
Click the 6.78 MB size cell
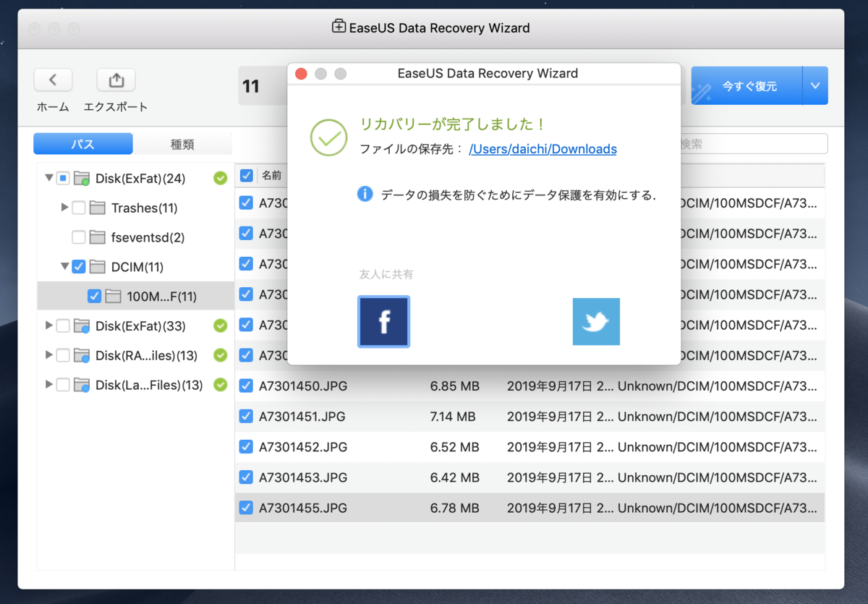tap(455, 508)
